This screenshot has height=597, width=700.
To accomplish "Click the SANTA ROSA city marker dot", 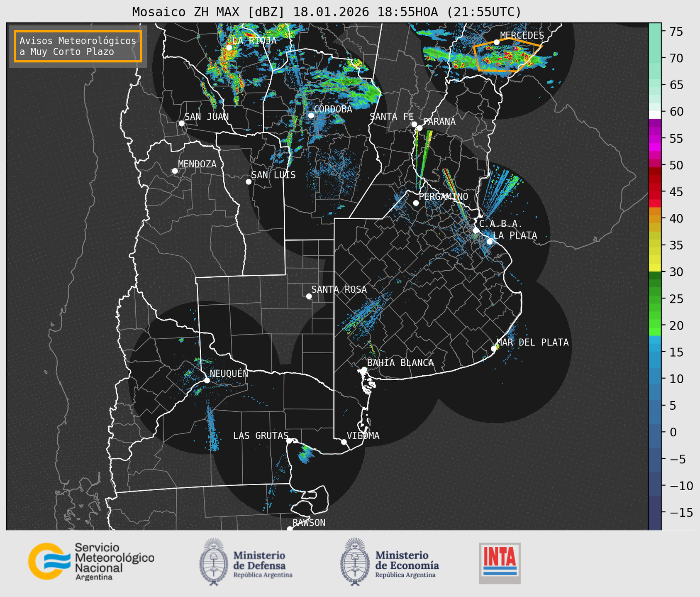I will click(309, 296).
